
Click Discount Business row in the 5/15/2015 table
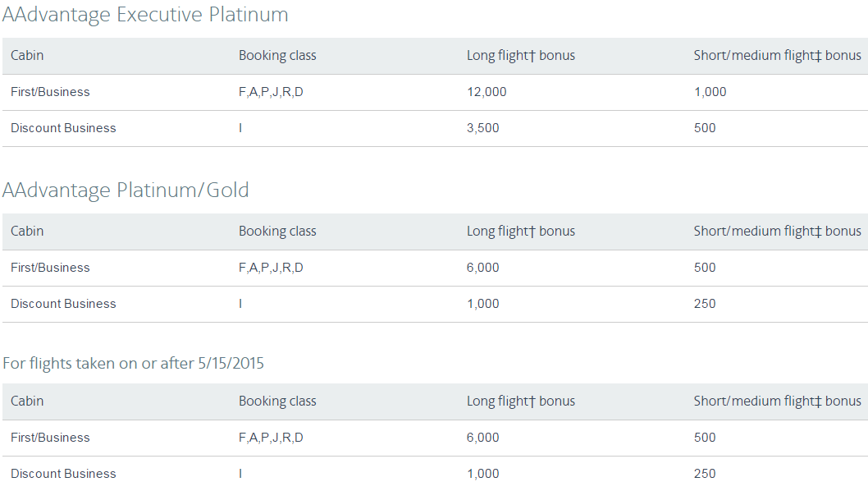(435, 474)
